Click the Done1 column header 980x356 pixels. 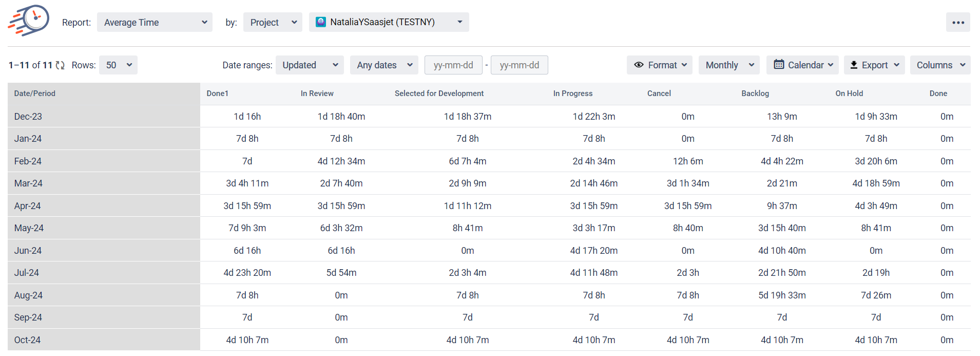(x=218, y=93)
